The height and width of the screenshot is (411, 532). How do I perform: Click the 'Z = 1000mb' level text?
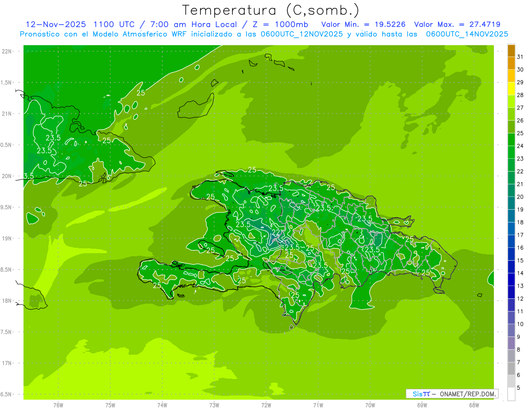click(x=280, y=24)
